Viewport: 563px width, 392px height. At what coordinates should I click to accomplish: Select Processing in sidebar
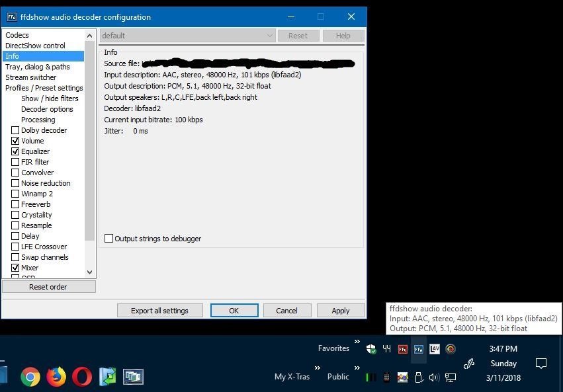(38, 120)
